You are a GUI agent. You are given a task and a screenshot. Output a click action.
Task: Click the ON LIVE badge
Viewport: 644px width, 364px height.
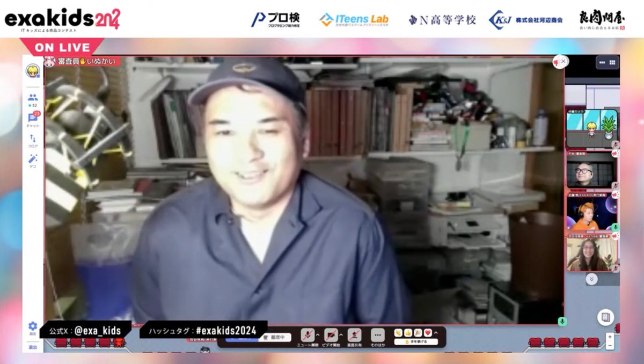pyautogui.click(x=62, y=47)
